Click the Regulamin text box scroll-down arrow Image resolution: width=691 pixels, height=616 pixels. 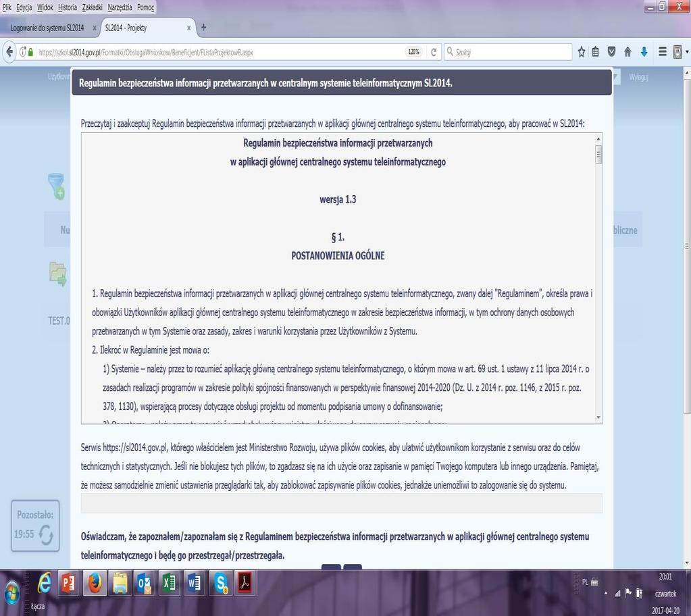pos(598,417)
